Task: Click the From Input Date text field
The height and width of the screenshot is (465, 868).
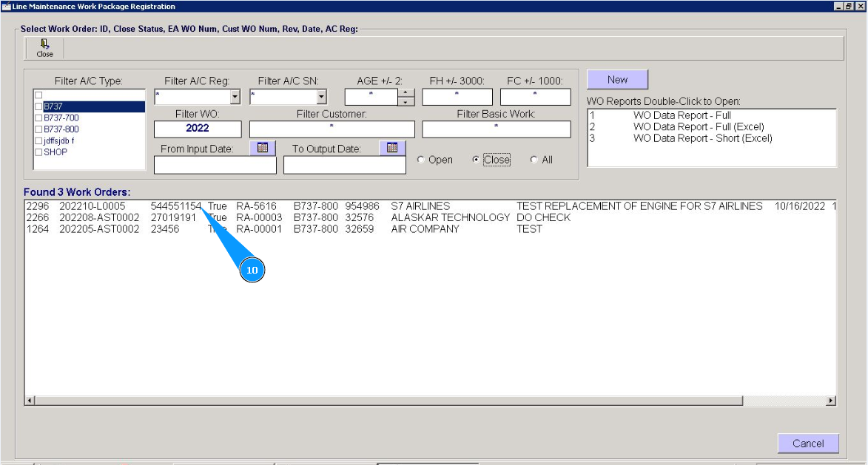Action: 215,166
